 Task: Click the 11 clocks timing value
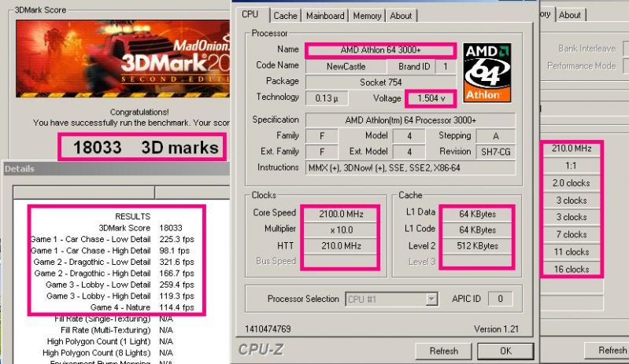pyautogui.click(x=572, y=252)
